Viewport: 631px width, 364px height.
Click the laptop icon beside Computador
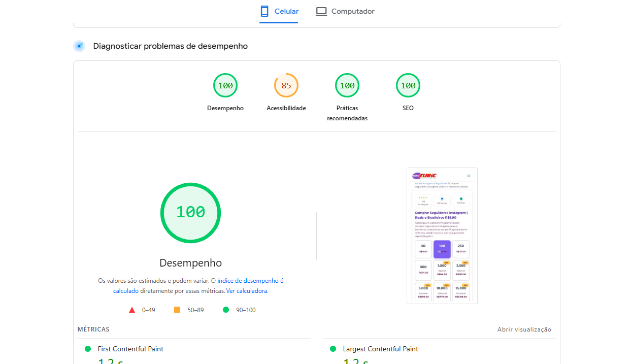click(x=321, y=11)
